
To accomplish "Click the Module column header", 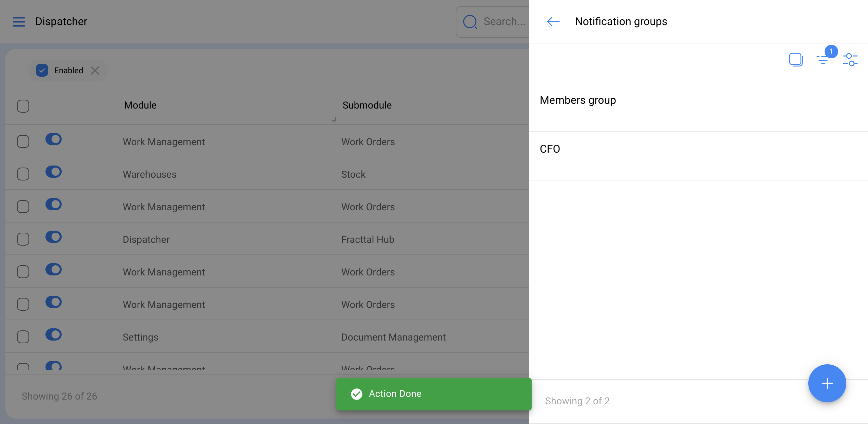I will (x=140, y=105).
